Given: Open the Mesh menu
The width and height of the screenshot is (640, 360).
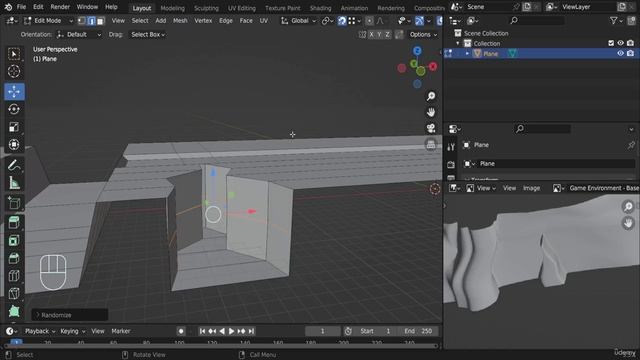Looking at the screenshot, I should [180, 20].
